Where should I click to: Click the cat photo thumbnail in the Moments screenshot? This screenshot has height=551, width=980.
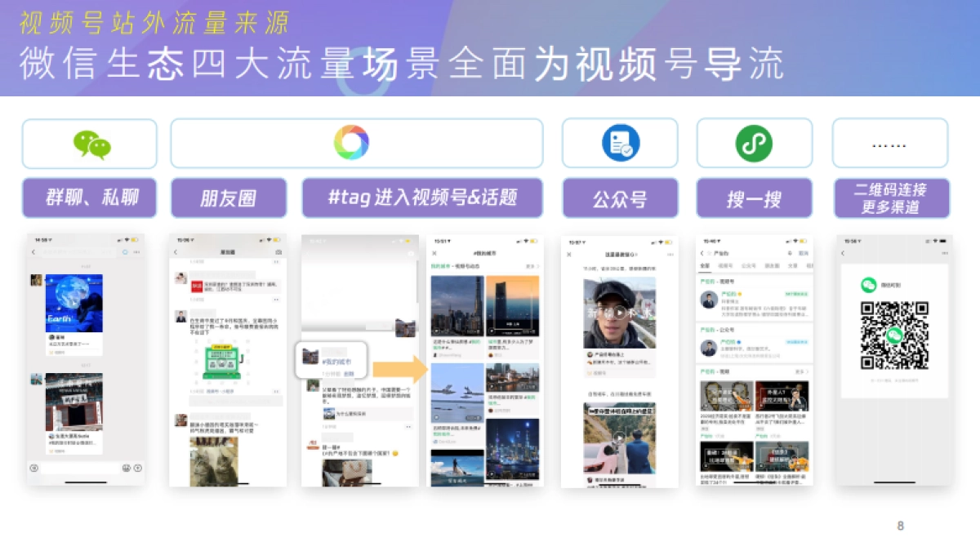click(x=214, y=461)
